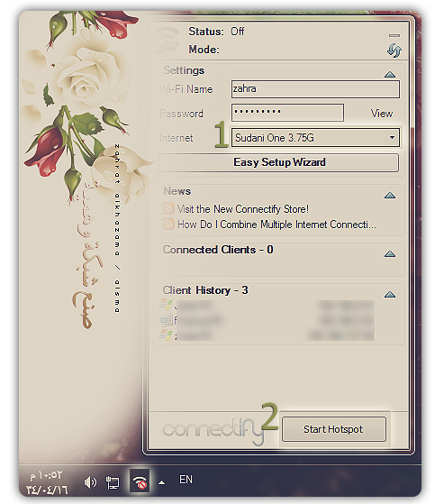Select the computer client icon in Client History
This screenshot has width=444, height=504.
point(166,320)
